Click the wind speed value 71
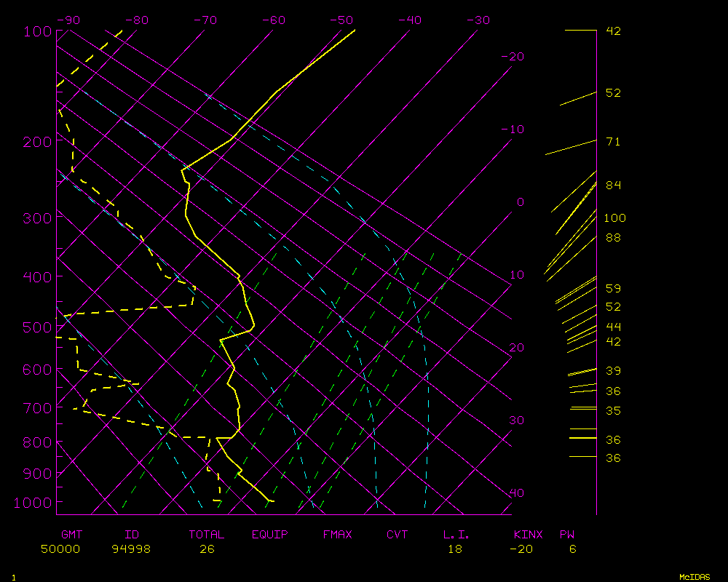 coord(614,142)
